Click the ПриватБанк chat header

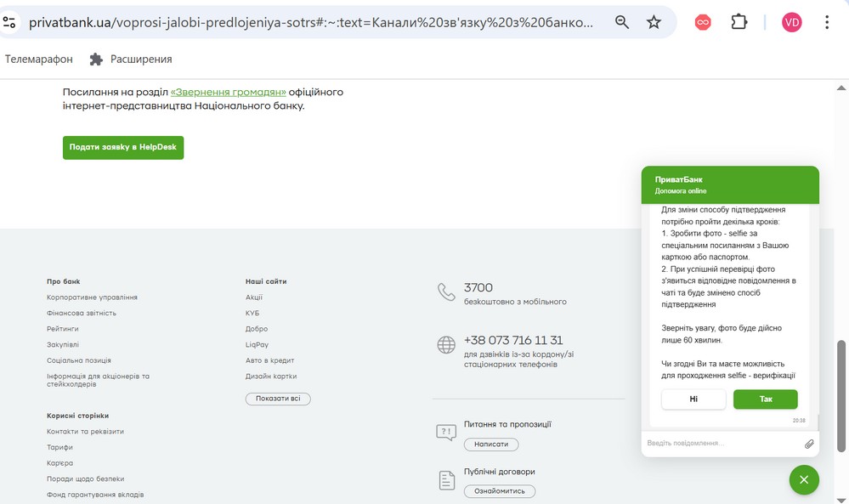[730, 184]
